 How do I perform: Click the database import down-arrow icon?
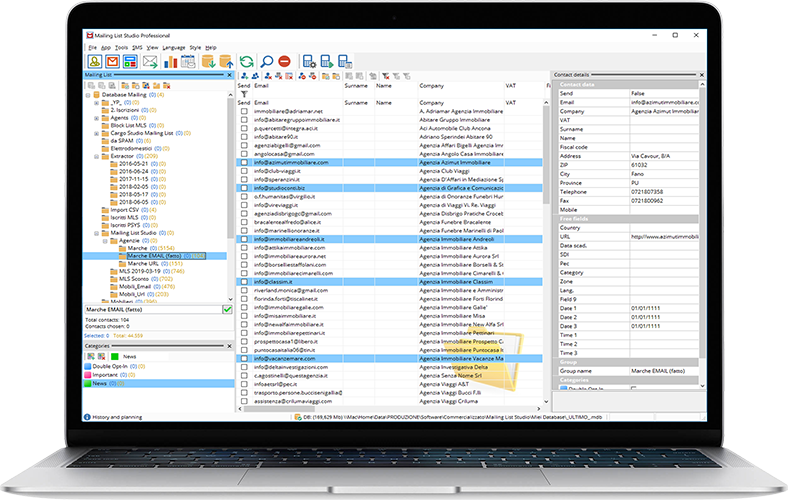(208, 62)
